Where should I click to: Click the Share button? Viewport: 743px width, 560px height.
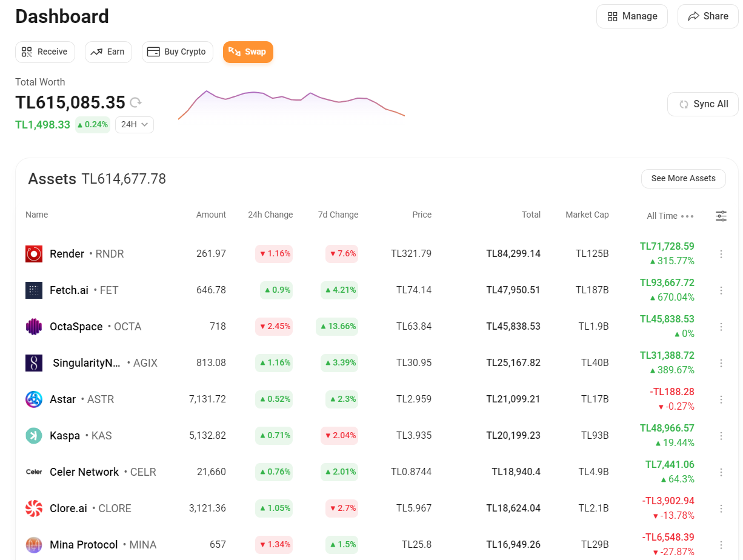708,16
